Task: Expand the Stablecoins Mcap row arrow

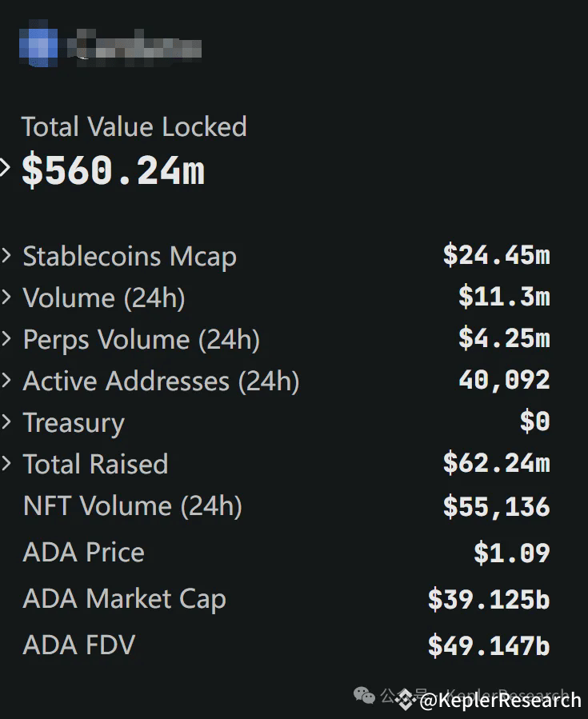Action: [6, 256]
